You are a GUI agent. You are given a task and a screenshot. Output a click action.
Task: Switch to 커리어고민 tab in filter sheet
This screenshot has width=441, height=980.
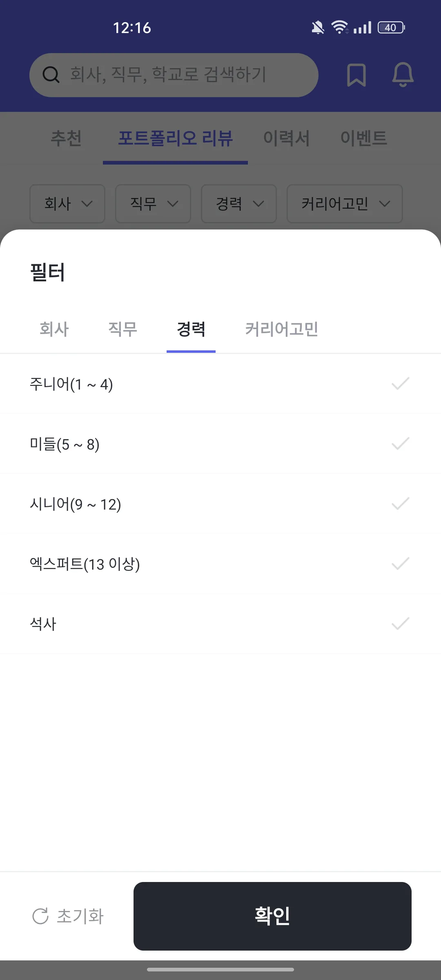point(282,329)
